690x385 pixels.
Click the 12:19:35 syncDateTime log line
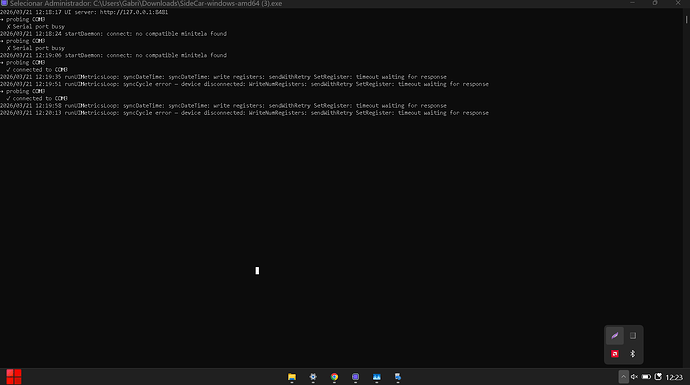click(x=223, y=77)
